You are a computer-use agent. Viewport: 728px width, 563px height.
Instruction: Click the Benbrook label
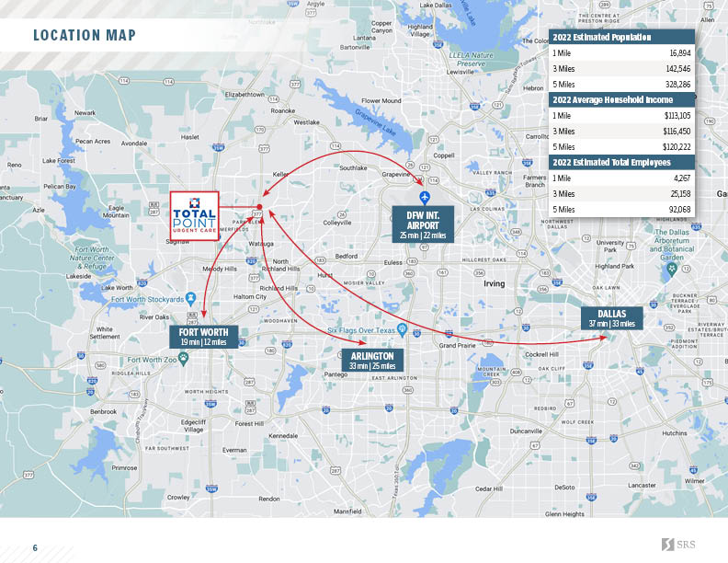click(104, 411)
